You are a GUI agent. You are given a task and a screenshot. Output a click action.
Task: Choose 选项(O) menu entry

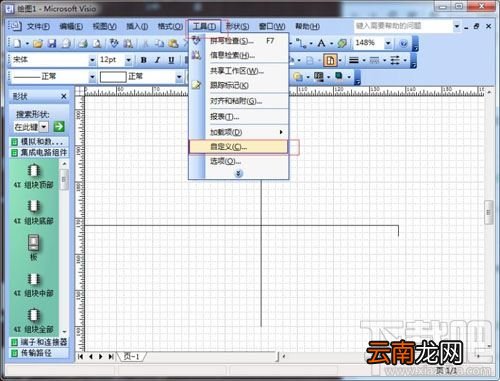[x=239, y=162]
